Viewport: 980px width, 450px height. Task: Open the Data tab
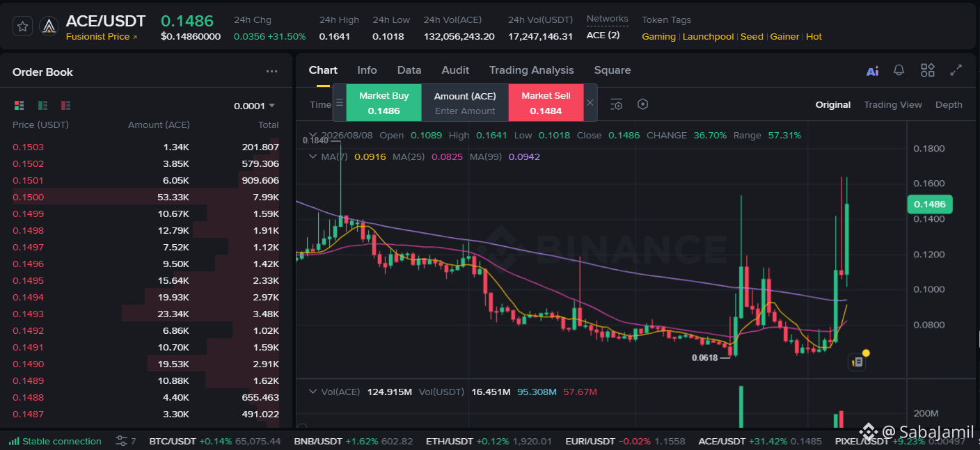pyautogui.click(x=409, y=70)
